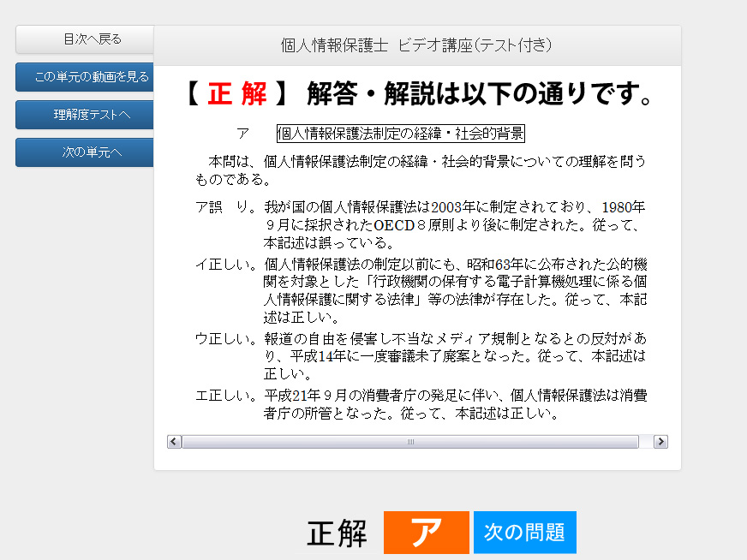Click the right scroll arrow
Image resolution: width=747 pixels, height=560 pixels.
coord(660,442)
